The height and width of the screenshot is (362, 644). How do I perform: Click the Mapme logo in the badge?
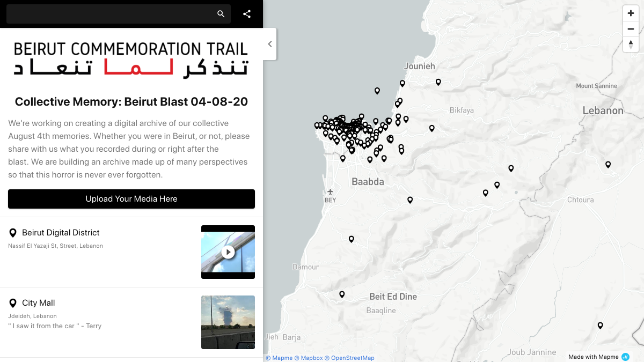624,357
